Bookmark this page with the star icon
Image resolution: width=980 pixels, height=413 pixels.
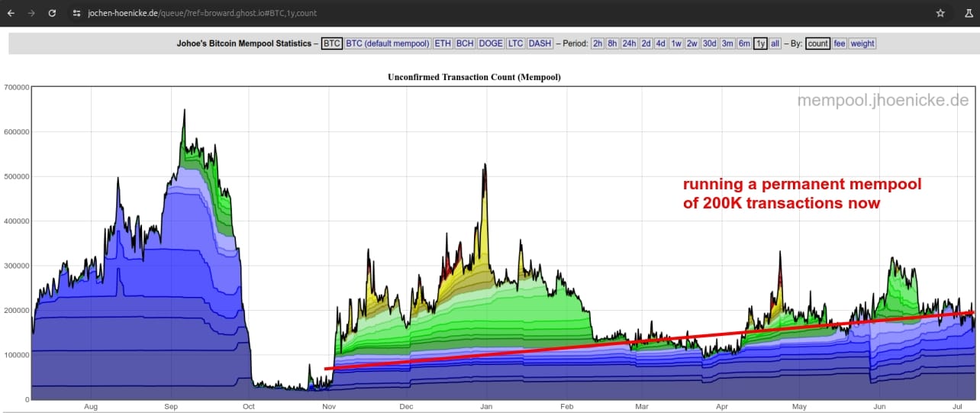(940, 13)
